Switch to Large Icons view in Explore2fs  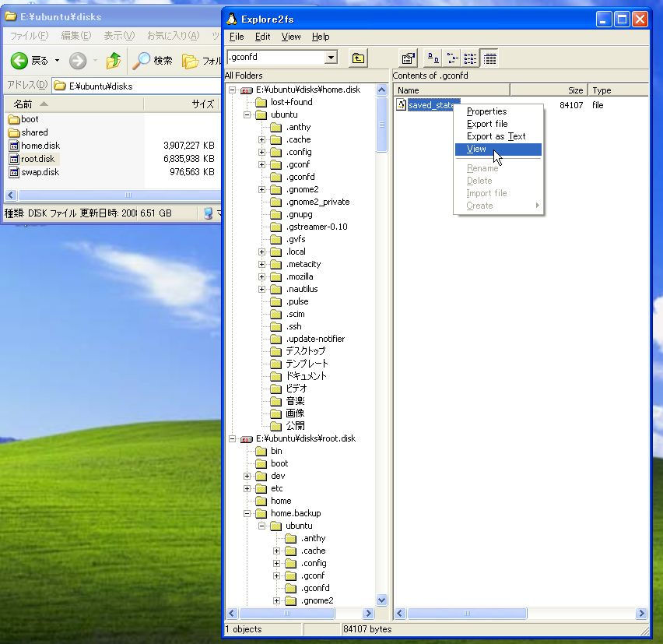click(x=433, y=58)
